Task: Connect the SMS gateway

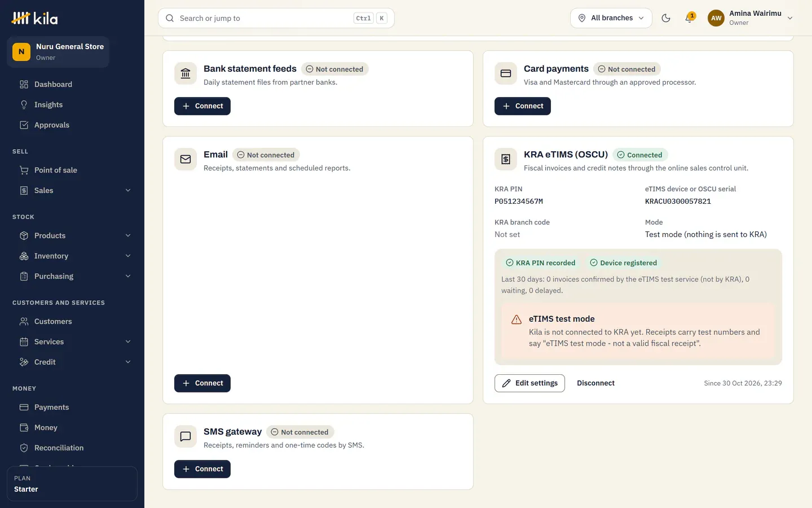Action: (x=202, y=469)
